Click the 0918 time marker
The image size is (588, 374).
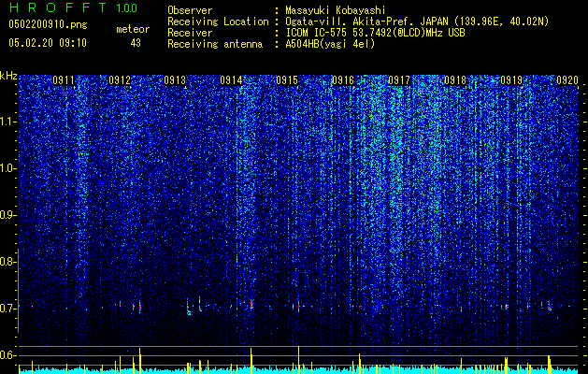[455, 80]
